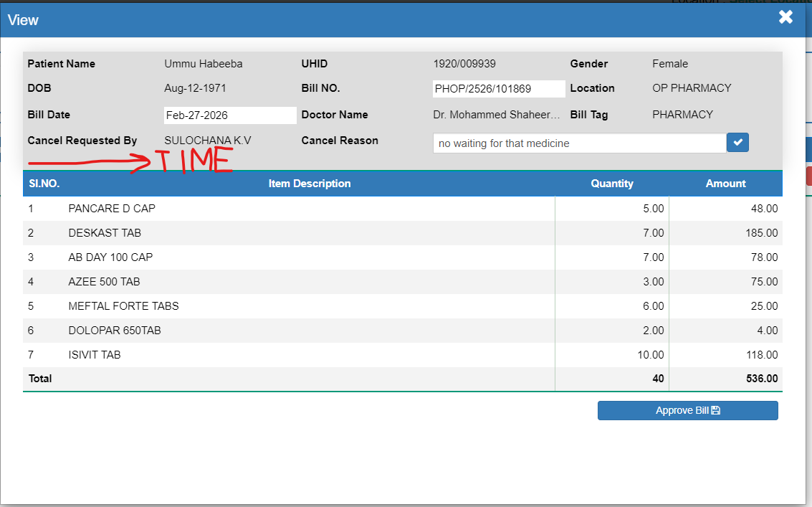Click the checkmark button beside Cancel Reason
Viewport: 812px width, 507px height.
pyautogui.click(x=738, y=143)
